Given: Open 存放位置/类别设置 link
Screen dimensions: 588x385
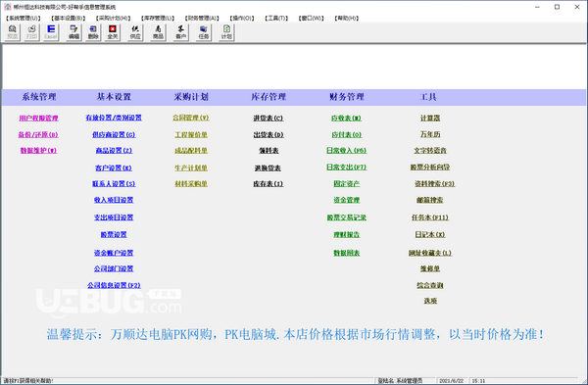Looking at the screenshot, I should pyautogui.click(x=114, y=118).
